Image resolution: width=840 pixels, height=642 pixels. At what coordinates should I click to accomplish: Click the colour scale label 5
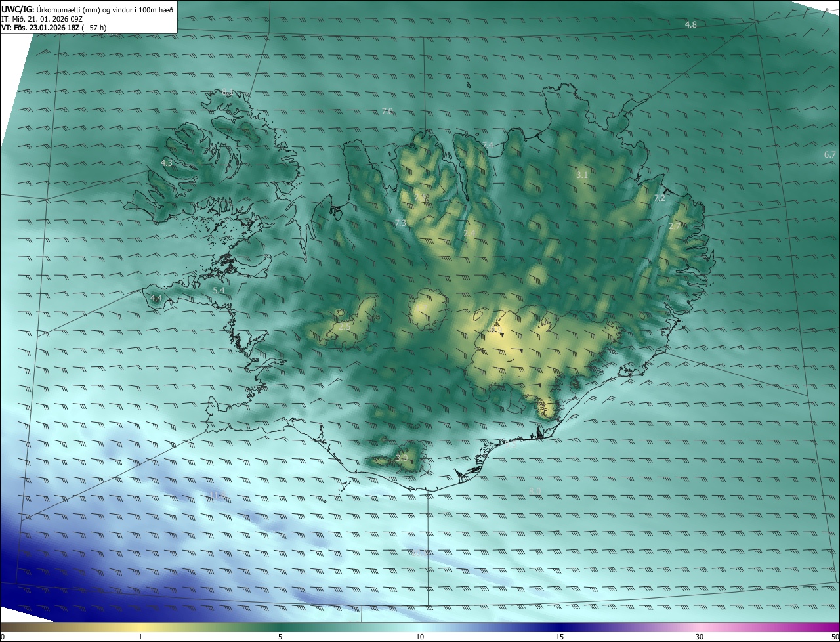[x=280, y=637]
